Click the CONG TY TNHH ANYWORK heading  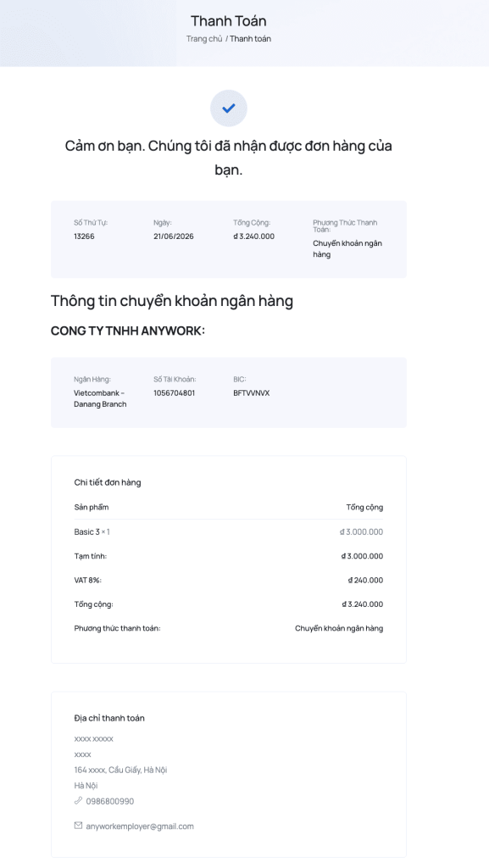(x=128, y=331)
